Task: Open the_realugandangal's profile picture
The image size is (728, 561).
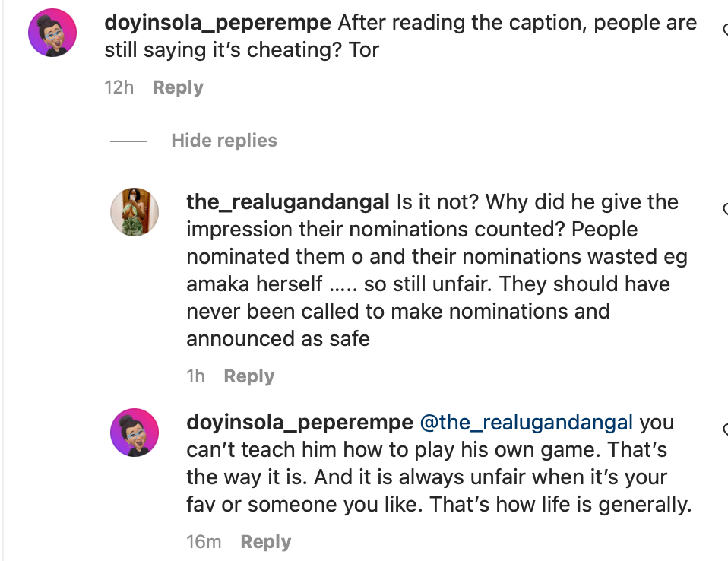Action: (135, 212)
